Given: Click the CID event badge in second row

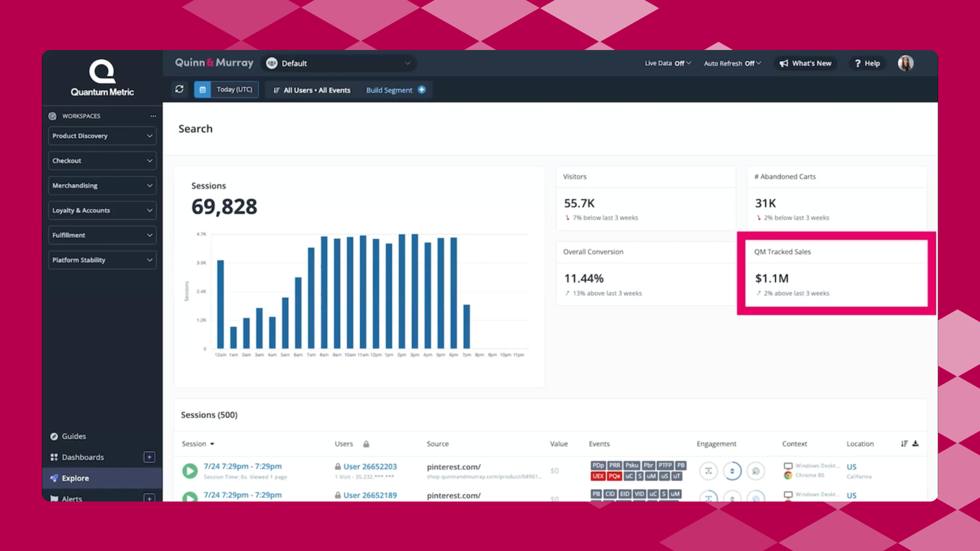Looking at the screenshot, I should click(x=610, y=494).
